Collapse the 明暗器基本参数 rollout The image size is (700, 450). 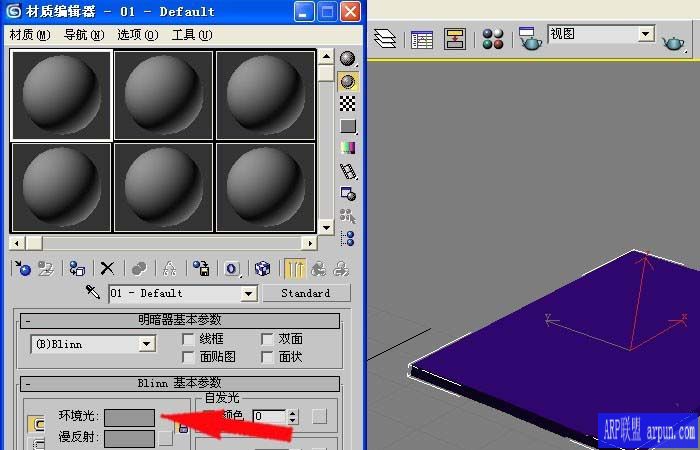179,320
